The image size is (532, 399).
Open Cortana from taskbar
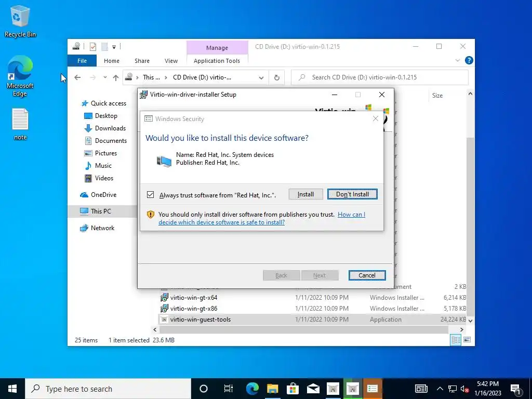coord(204,389)
